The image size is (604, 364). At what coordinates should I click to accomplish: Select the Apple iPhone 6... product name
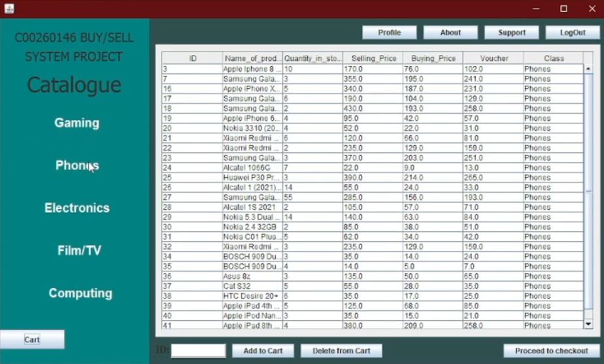(252, 118)
